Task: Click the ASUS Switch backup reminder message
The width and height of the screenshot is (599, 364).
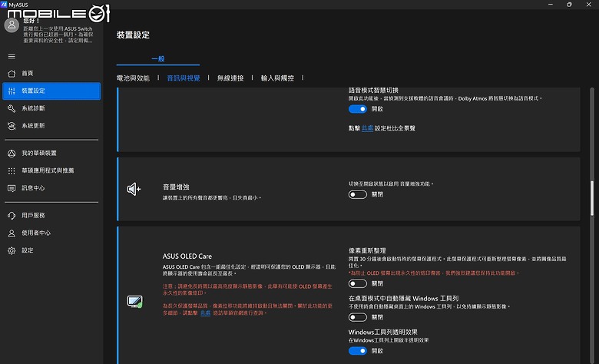Action: [x=58, y=35]
